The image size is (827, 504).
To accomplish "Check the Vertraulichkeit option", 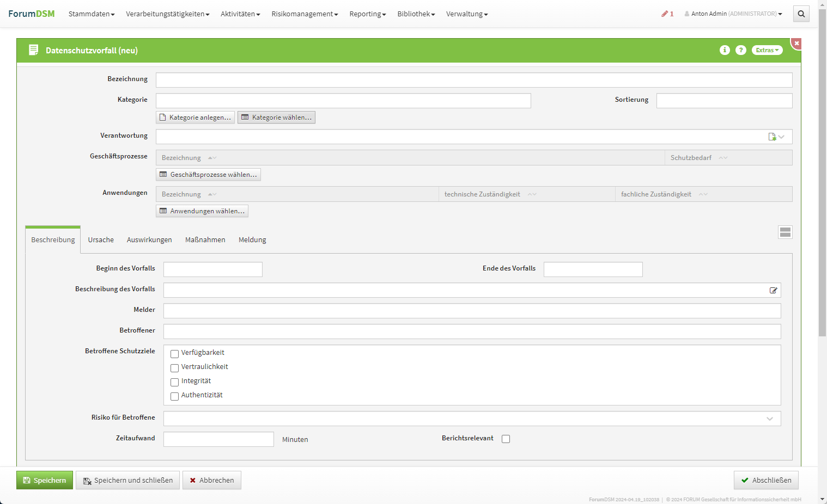I will (x=174, y=368).
